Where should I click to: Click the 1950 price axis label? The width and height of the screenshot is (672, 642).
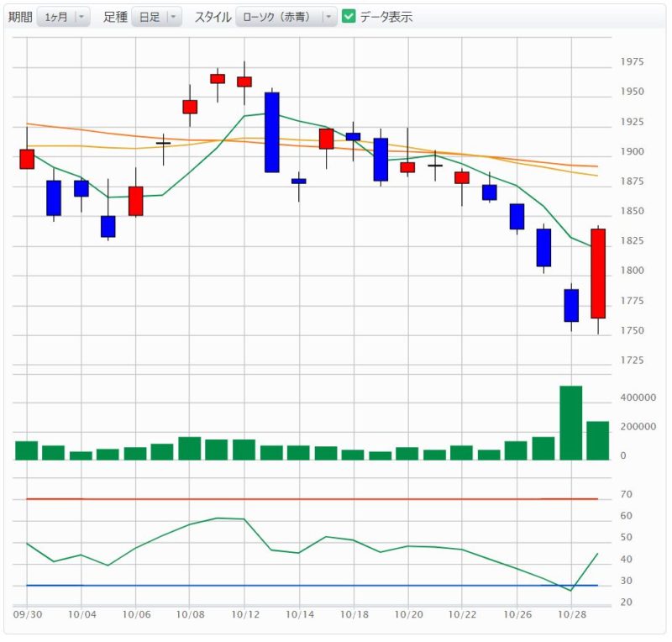[x=632, y=92]
